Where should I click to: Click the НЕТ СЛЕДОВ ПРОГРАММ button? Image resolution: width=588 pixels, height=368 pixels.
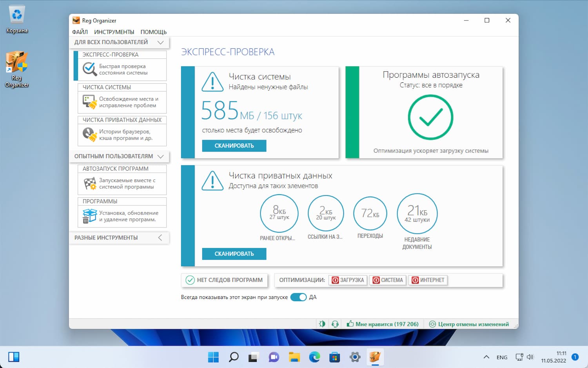(224, 280)
